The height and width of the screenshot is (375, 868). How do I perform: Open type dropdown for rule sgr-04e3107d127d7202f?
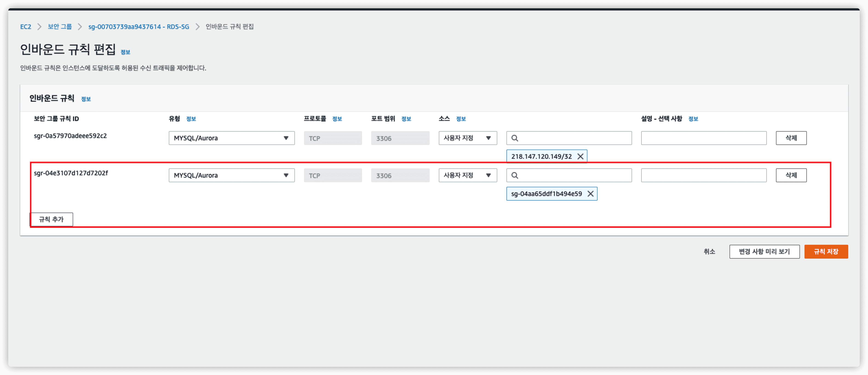[231, 175]
